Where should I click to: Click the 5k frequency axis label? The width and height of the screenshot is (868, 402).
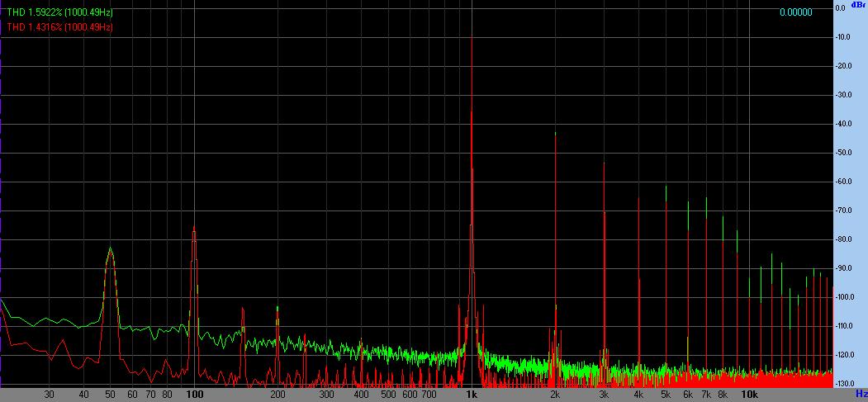point(666,395)
